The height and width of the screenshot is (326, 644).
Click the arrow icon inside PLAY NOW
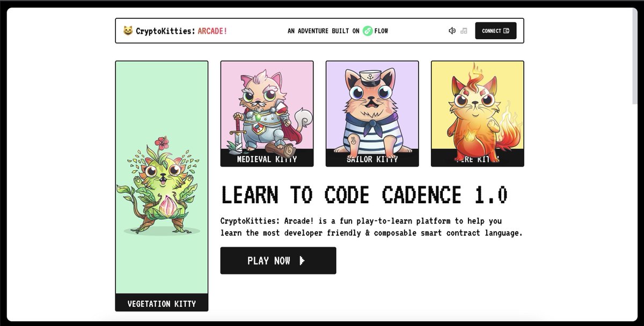click(x=303, y=261)
